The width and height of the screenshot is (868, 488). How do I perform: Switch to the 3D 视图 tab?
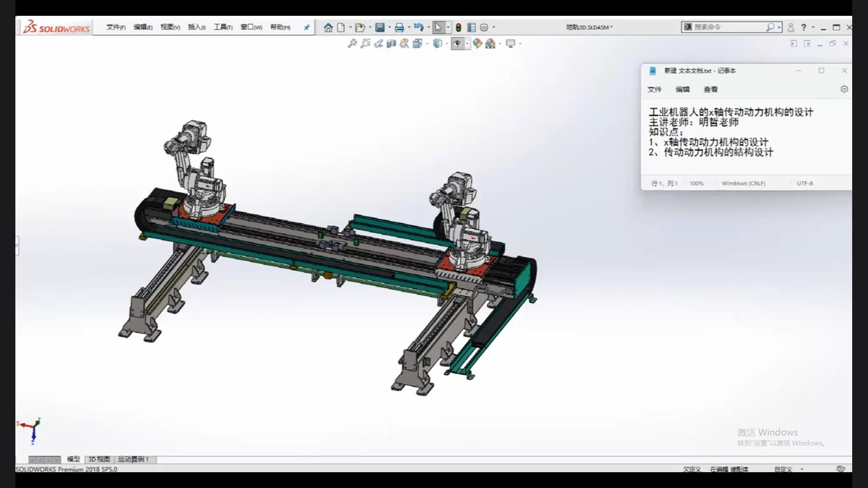99,459
